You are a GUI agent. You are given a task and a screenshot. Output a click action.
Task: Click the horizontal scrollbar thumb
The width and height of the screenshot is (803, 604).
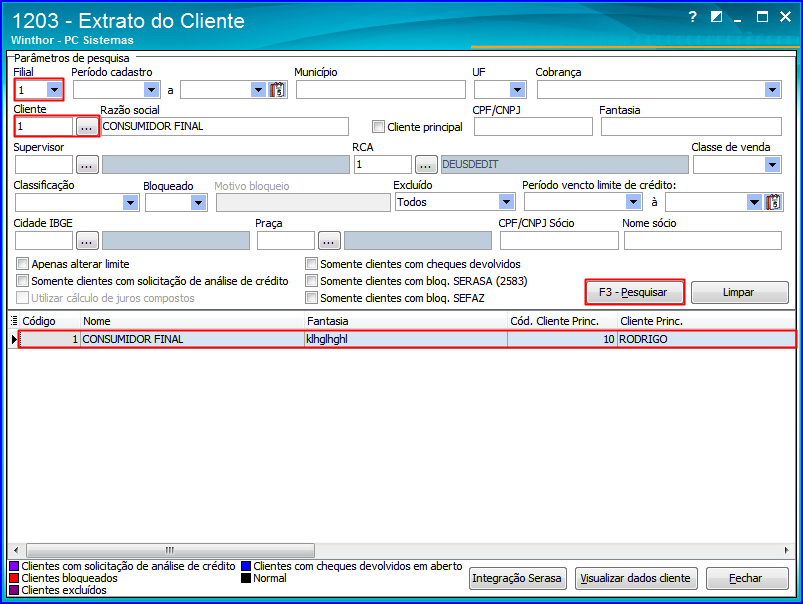point(171,550)
